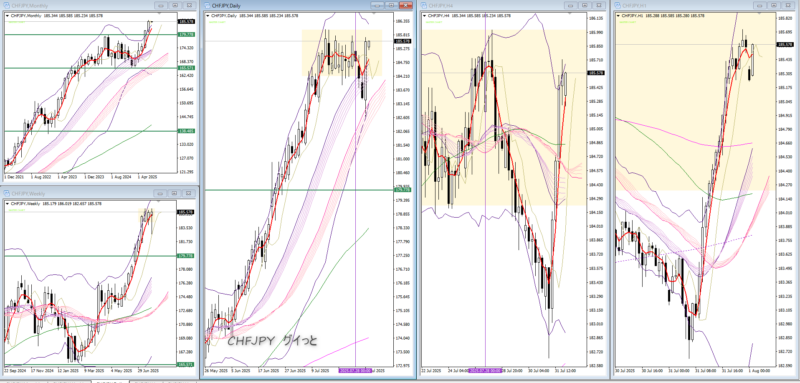This screenshot has height=383, width=800.
Task: Maximize the CHFJPY,H4 chart window
Action: click(x=586, y=6)
